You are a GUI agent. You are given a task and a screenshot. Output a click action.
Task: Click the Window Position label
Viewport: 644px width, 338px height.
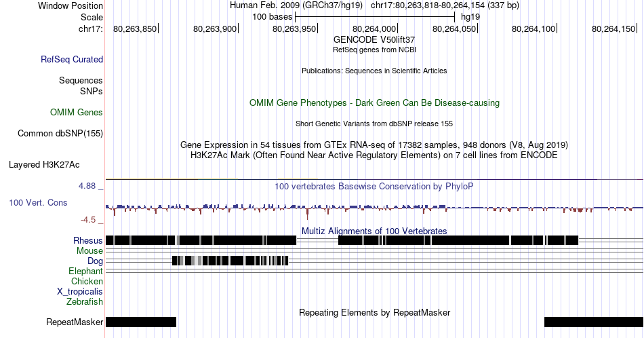71,5
